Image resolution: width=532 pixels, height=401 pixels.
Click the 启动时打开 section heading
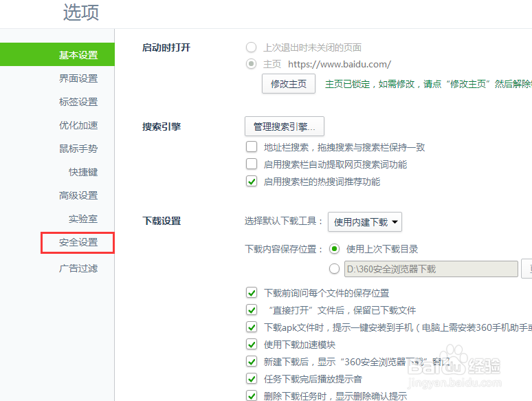[x=166, y=47]
